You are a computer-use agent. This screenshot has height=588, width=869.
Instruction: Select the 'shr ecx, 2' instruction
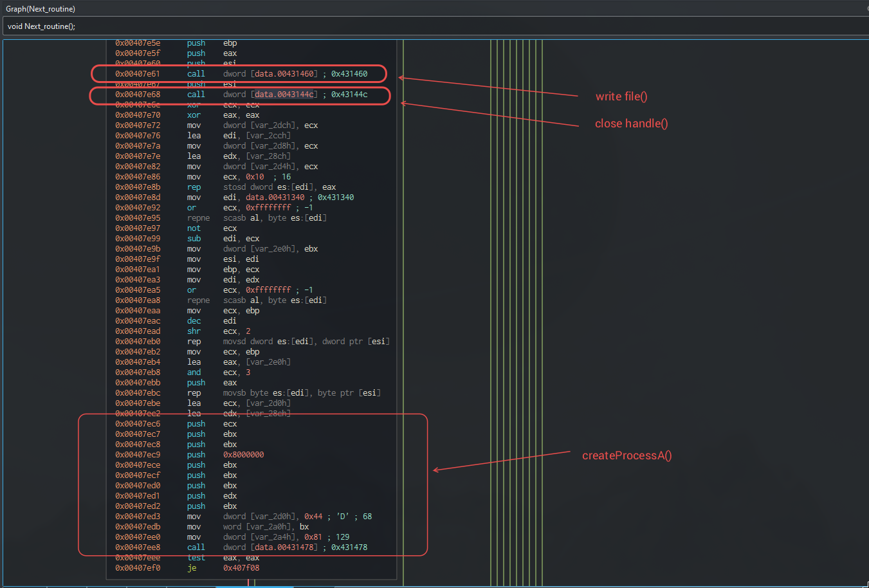pyautogui.click(x=219, y=331)
